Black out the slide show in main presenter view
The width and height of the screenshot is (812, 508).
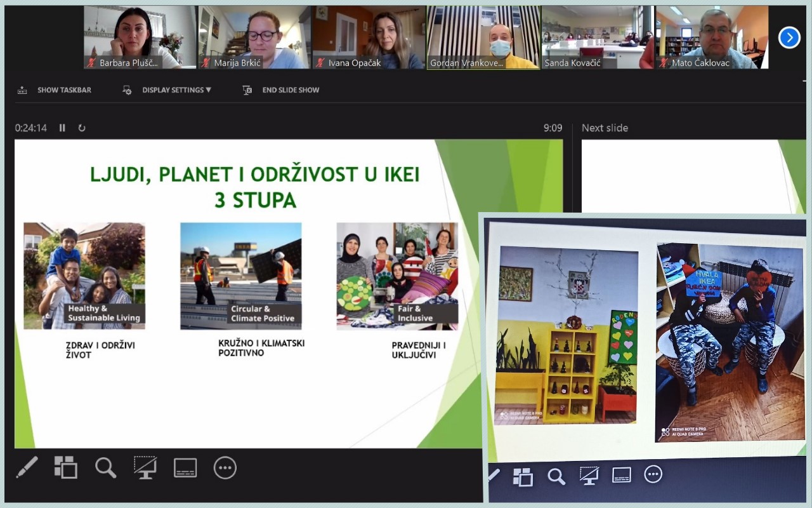click(x=145, y=468)
